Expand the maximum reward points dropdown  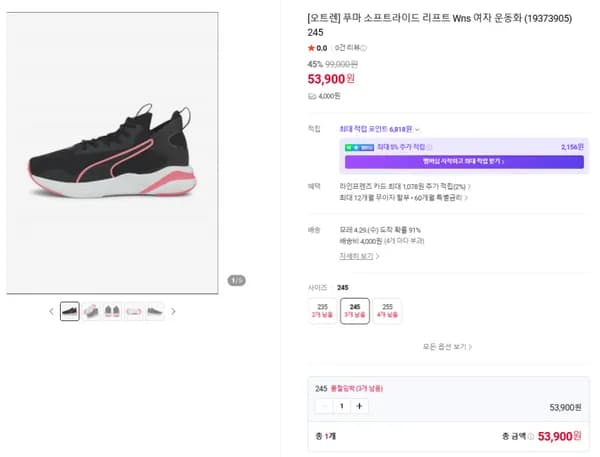click(x=380, y=129)
